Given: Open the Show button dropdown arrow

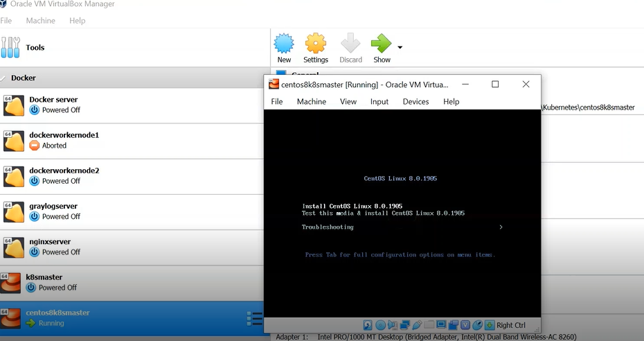Looking at the screenshot, I should tap(400, 47).
